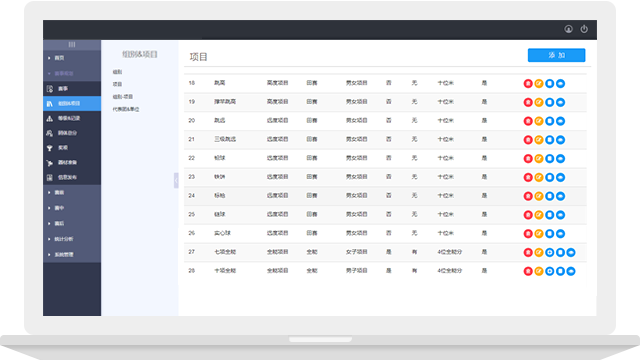Click the blue document icon in row 24
The height and width of the screenshot is (360, 640).
[x=550, y=196]
